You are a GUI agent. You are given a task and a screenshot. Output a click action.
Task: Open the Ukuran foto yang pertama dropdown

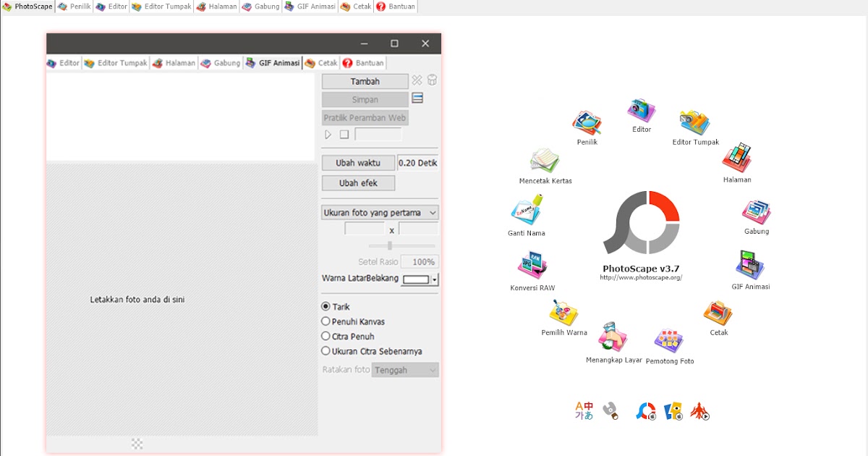tap(380, 213)
